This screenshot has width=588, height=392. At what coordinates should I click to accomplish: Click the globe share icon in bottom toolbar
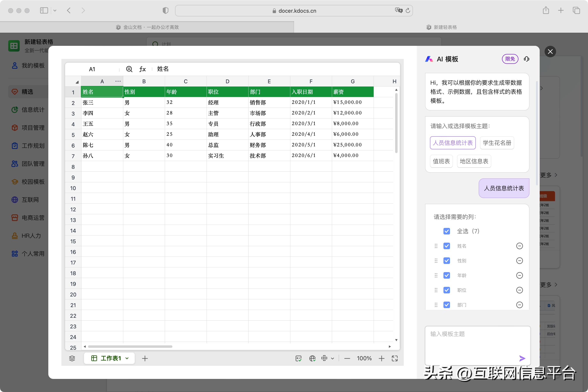click(312, 358)
